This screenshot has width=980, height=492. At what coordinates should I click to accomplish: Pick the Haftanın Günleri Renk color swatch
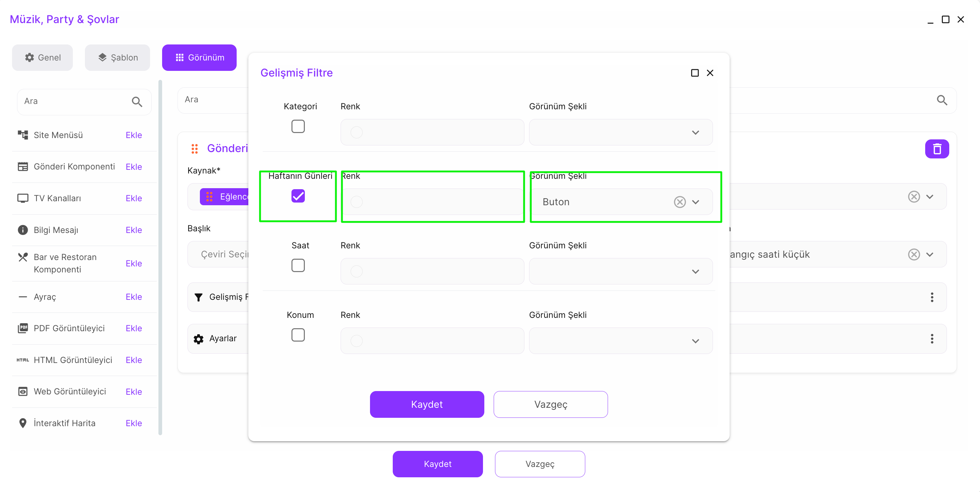(356, 202)
